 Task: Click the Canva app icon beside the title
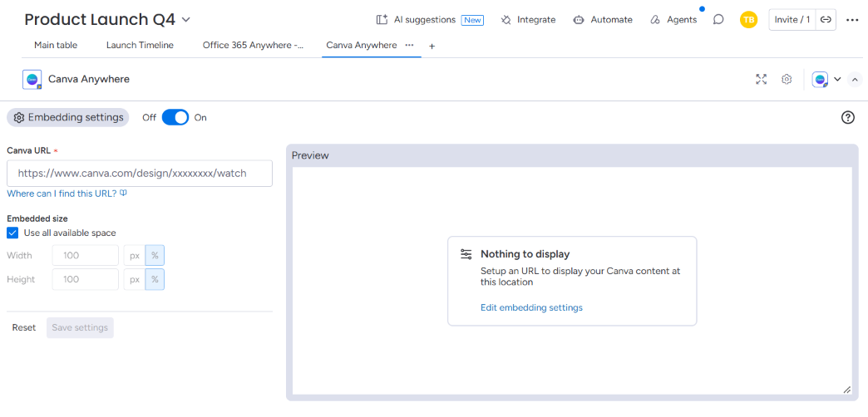(32, 79)
